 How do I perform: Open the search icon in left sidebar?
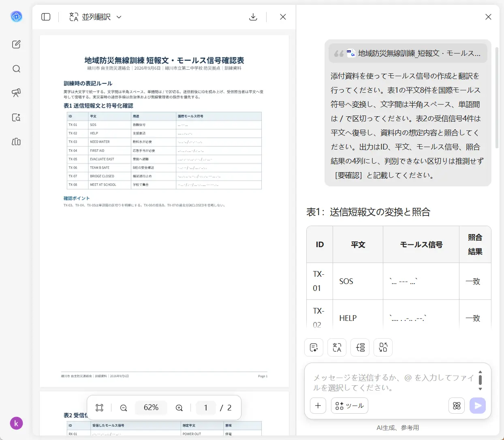click(16, 69)
